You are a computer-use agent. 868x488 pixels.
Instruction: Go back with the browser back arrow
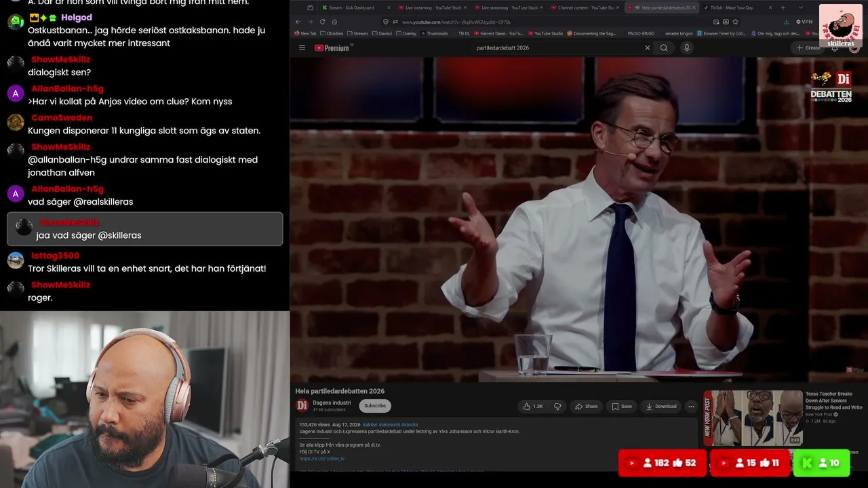click(x=298, y=22)
